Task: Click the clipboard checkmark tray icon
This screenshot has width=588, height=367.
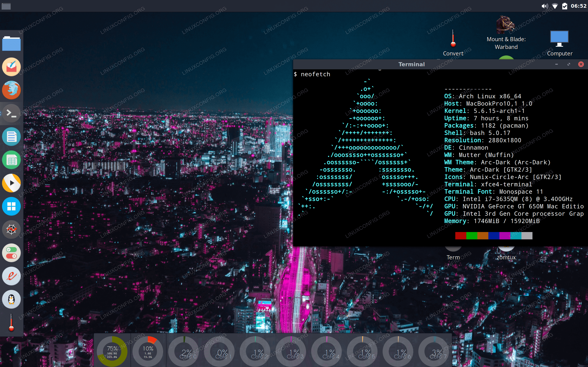Action: (565, 6)
